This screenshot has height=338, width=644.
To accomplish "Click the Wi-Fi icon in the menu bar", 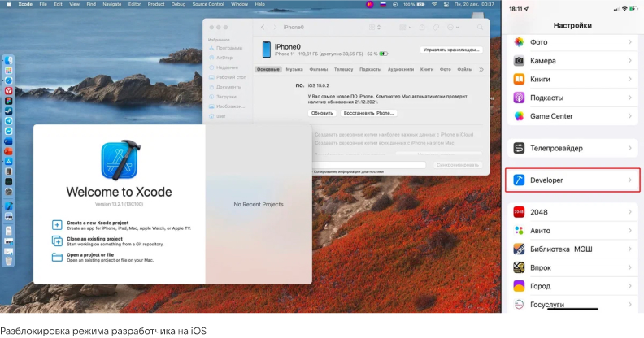I will click(x=434, y=4).
